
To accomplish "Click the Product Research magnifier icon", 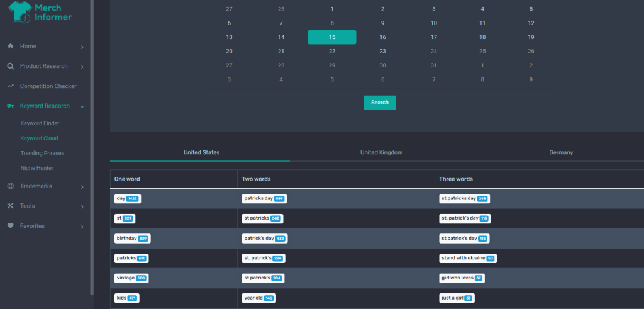I will (x=11, y=66).
